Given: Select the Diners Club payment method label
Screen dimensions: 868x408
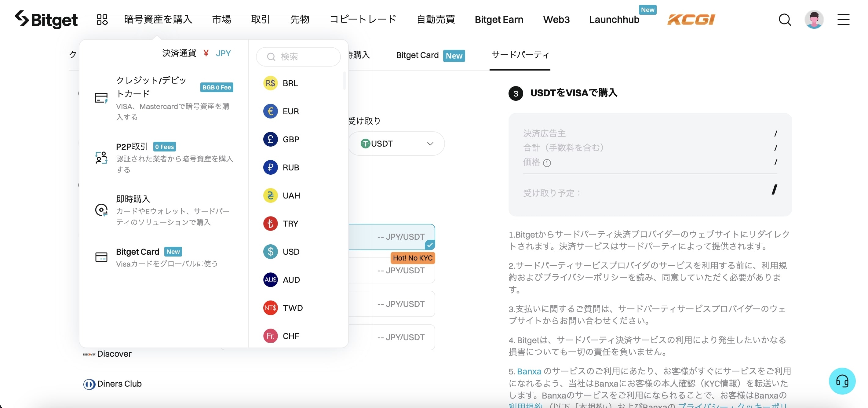Looking at the screenshot, I should click(x=119, y=384).
